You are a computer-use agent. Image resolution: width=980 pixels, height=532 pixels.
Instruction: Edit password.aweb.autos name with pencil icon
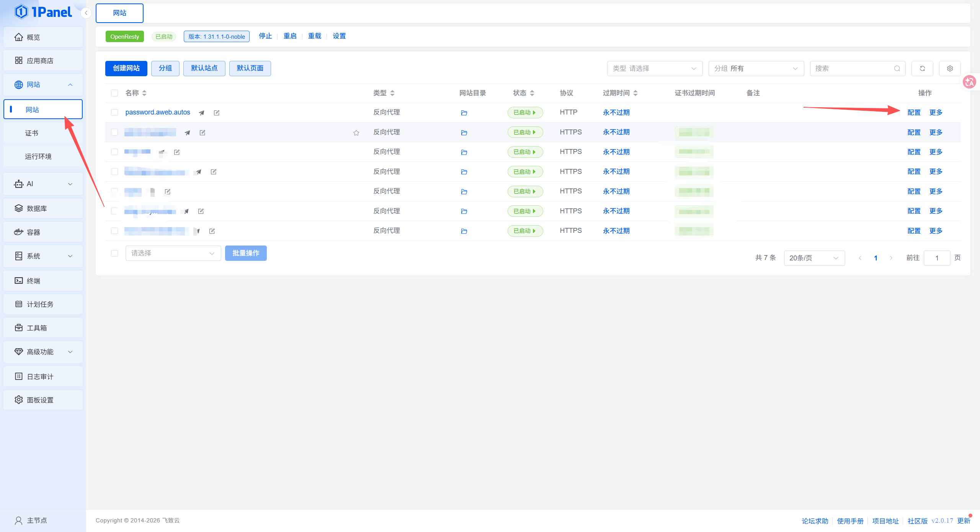coord(217,113)
